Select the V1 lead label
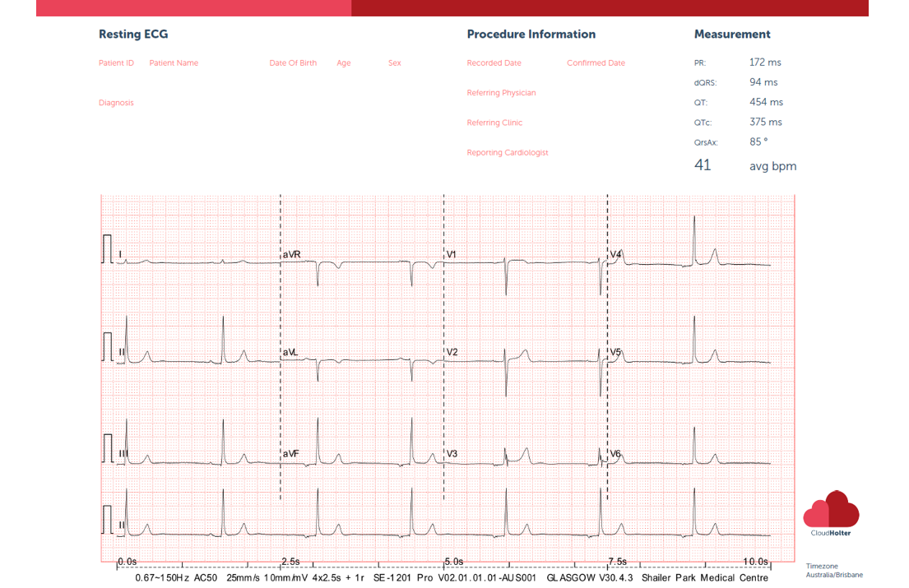This screenshot has width=909, height=588. [452, 255]
